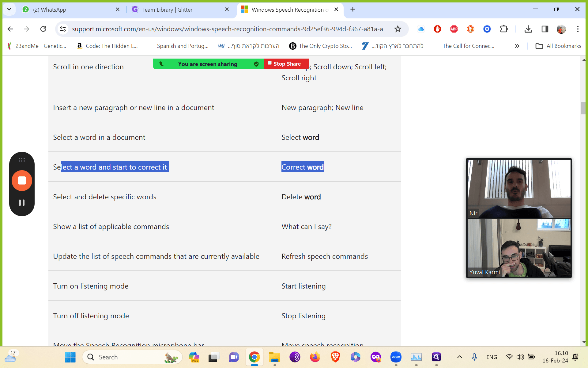Open the red hand blocker extension
588x368 pixels.
pyautogui.click(x=437, y=29)
